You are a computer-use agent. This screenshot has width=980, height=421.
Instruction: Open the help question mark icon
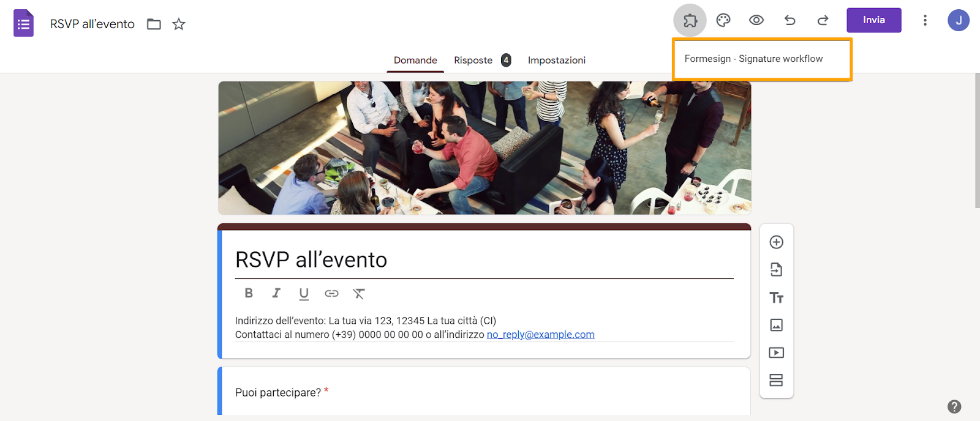954,406
